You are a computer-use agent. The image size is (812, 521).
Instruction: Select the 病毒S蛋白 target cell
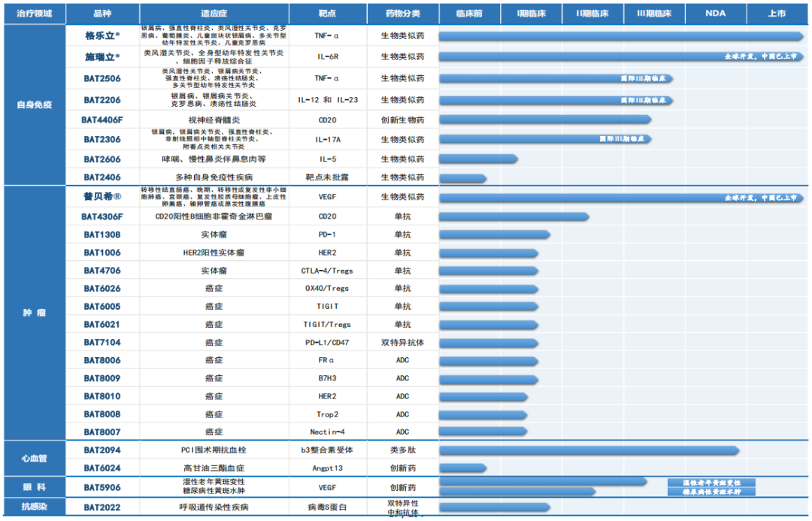[328, 507]
